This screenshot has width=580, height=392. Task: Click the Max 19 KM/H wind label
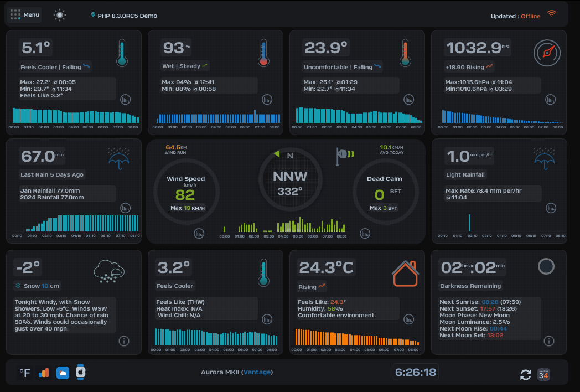188,208
